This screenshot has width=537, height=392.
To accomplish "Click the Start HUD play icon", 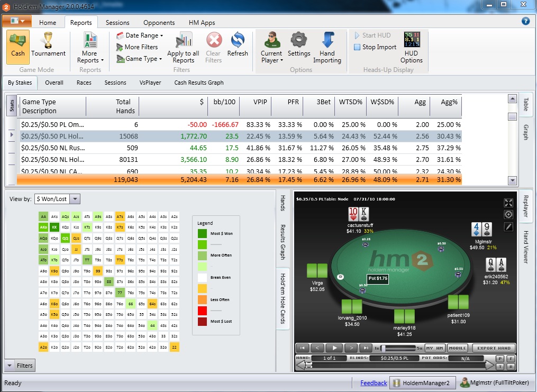I will pyautogui.click(x=357, y=35).
